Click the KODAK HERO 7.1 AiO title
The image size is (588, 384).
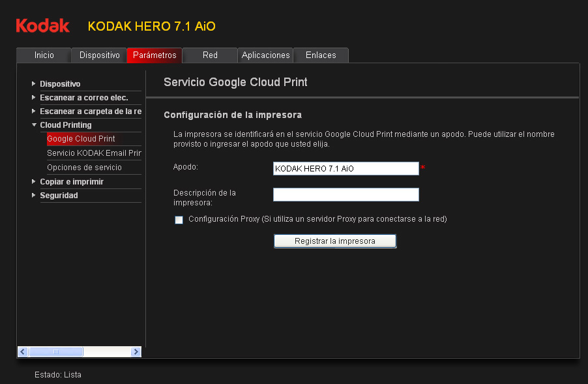point(151,26)
